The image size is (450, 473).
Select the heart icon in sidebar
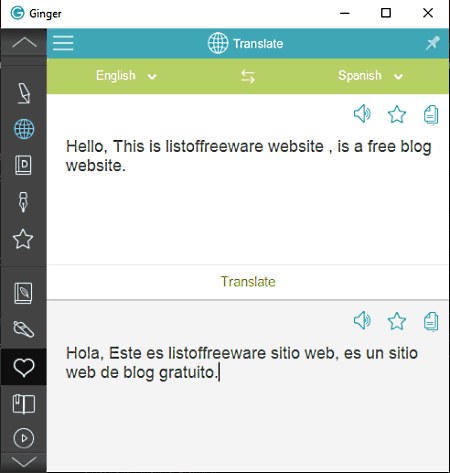[24, 368]
